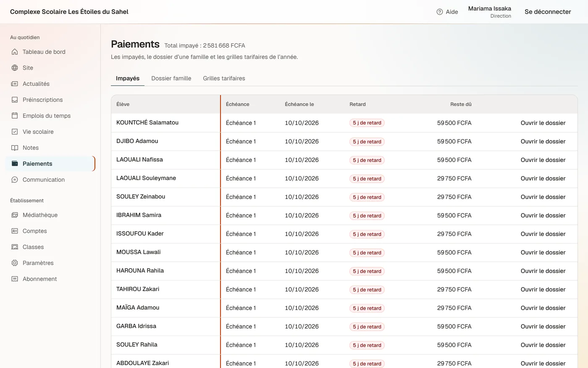Click the Médiathèque image icon
This screenshot has height=368, width=588.
pyautogui.click(x=15, y=215)
